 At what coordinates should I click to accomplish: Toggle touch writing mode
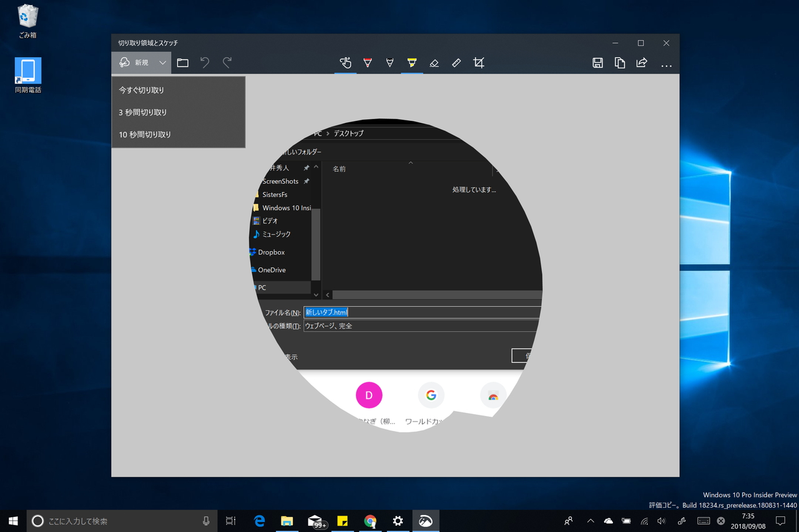[345, 62]
